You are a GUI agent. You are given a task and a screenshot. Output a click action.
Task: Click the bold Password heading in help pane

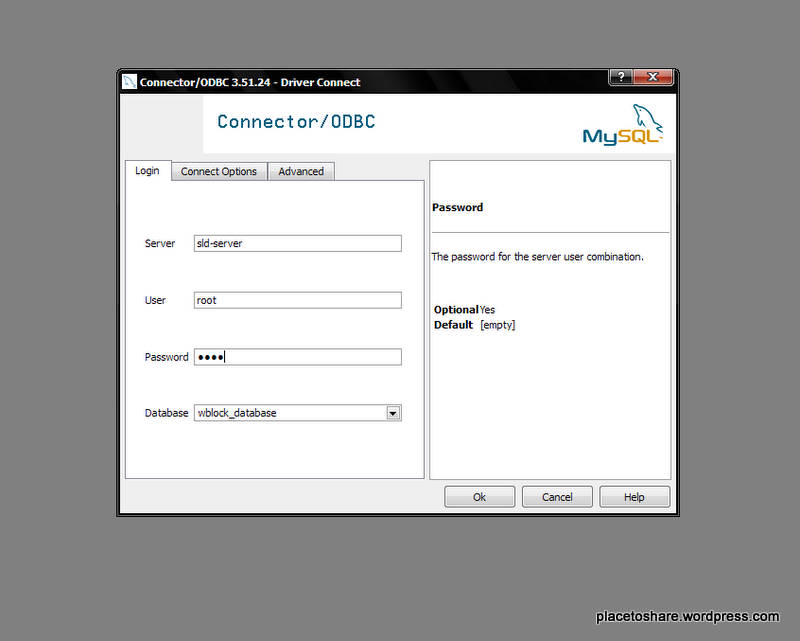458,207
